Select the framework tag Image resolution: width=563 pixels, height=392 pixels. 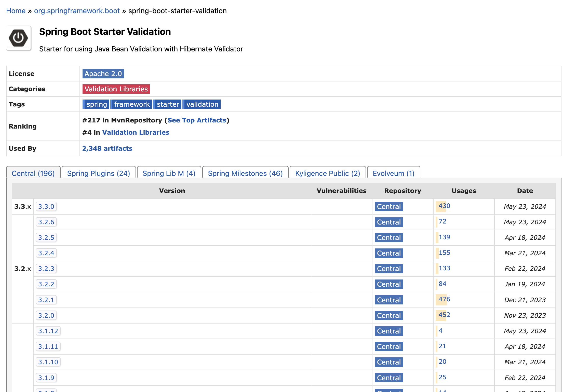131,104
